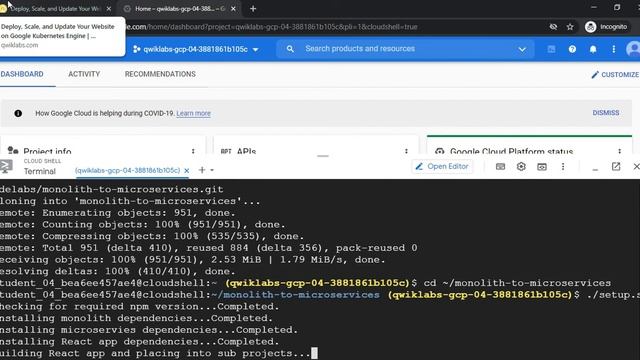This screenshot has height=360, width=640.
Task: Click the APIs card title
Action: (x=246, y=151)
